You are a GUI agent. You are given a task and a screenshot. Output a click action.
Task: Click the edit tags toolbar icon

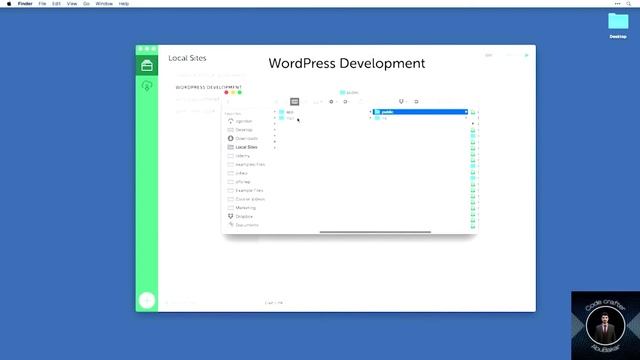point(416,102)
